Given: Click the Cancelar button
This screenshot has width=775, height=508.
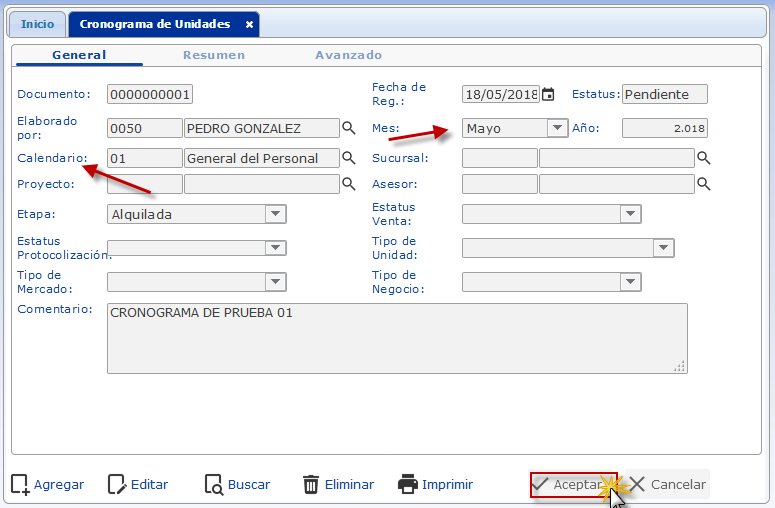Looking at the screenshot, I should 668,484.
